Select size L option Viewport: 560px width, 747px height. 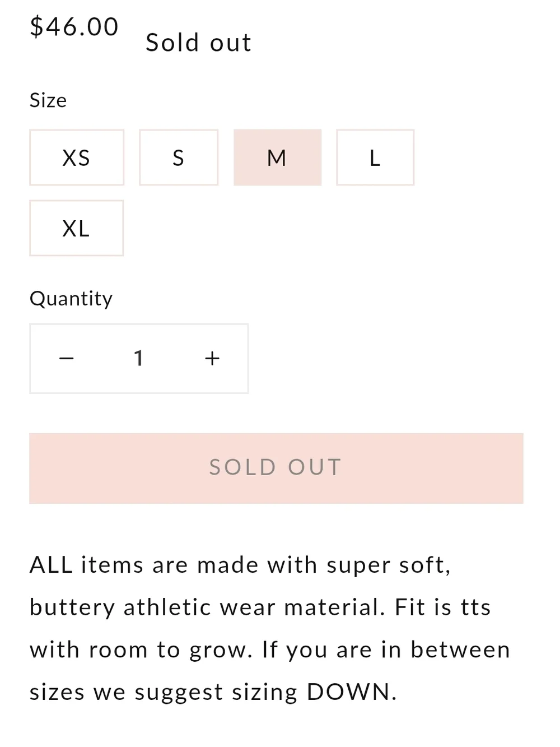point(375,157)
